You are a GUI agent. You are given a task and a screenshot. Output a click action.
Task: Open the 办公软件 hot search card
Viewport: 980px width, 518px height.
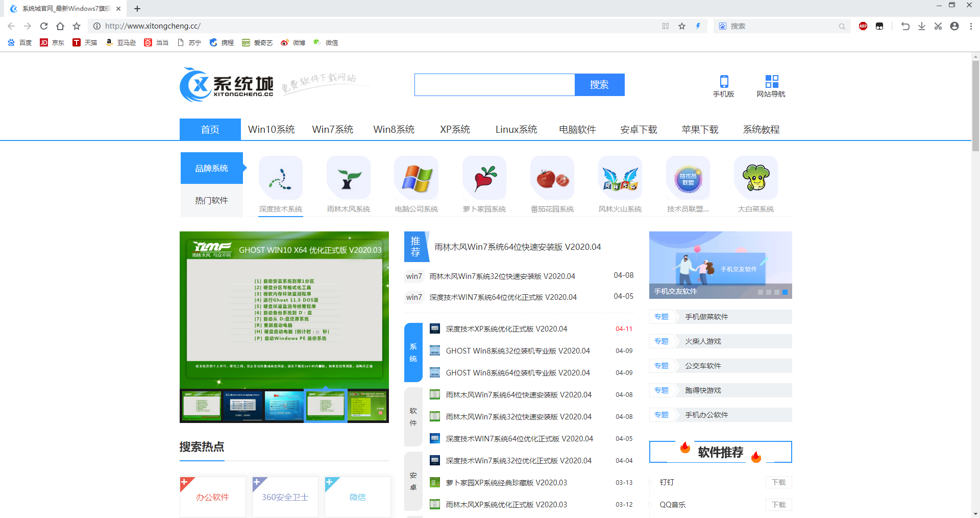(x=213, y=497)
